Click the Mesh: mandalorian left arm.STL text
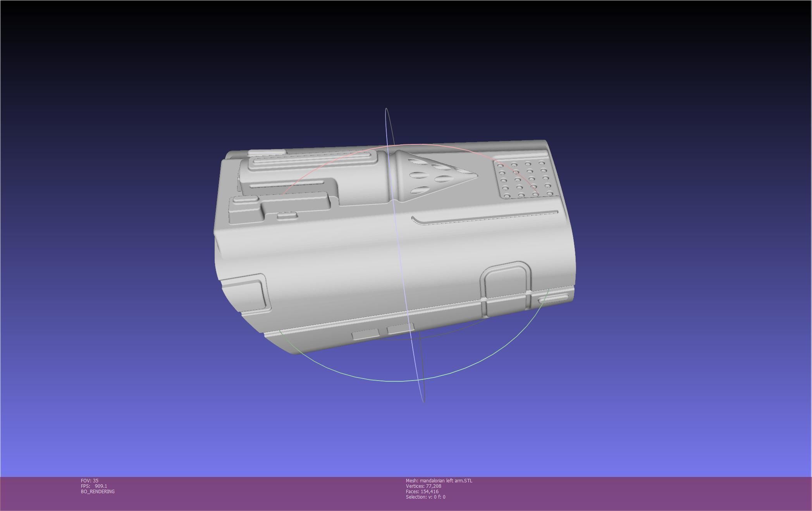Screen dimensions: 812x511 439,480
